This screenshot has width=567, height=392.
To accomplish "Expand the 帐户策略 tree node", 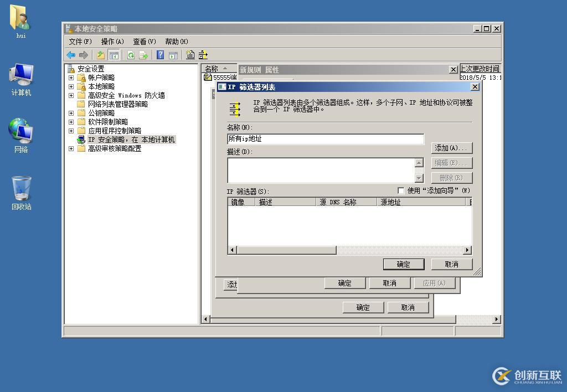I will tap(71, 78).
